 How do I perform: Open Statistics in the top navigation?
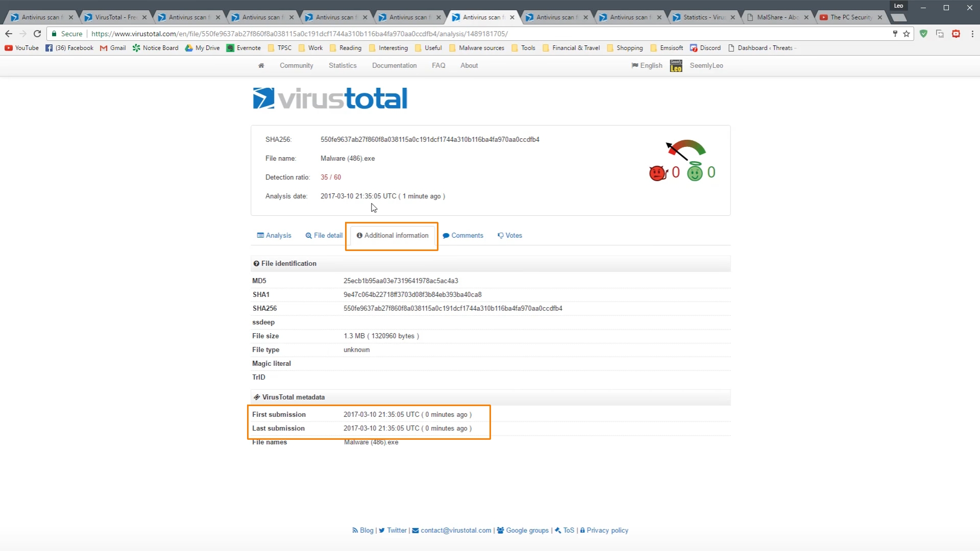coord(342,65)
